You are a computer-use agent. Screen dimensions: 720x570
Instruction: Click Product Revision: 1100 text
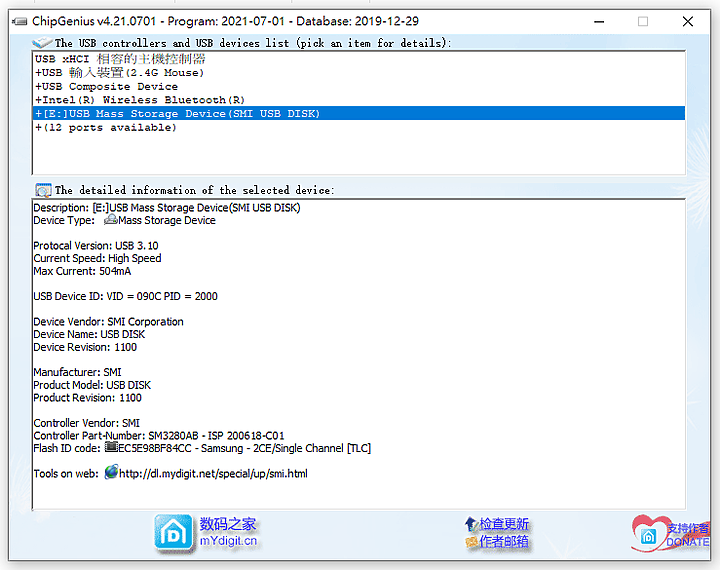pos(87,398)
